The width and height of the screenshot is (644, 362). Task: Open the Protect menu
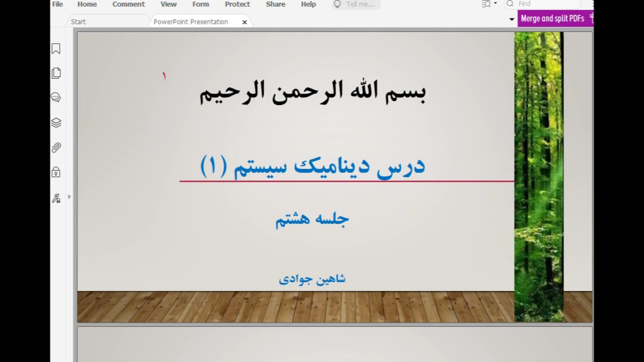point(237,4)
